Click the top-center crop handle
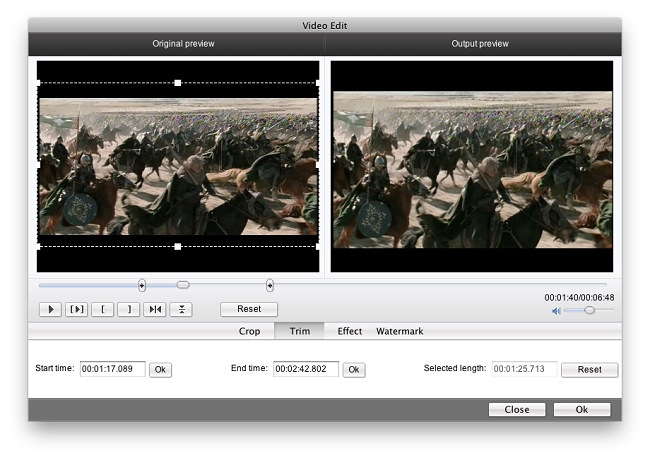The image size is (650, 460). coord(178,83)
